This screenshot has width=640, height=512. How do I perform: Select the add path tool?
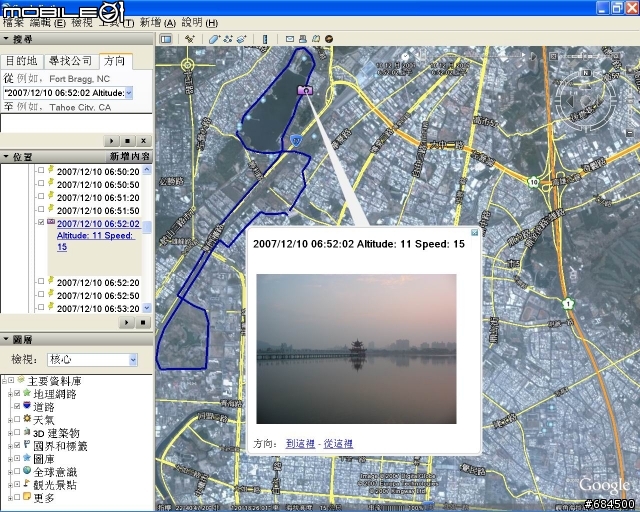click(228, 39)
